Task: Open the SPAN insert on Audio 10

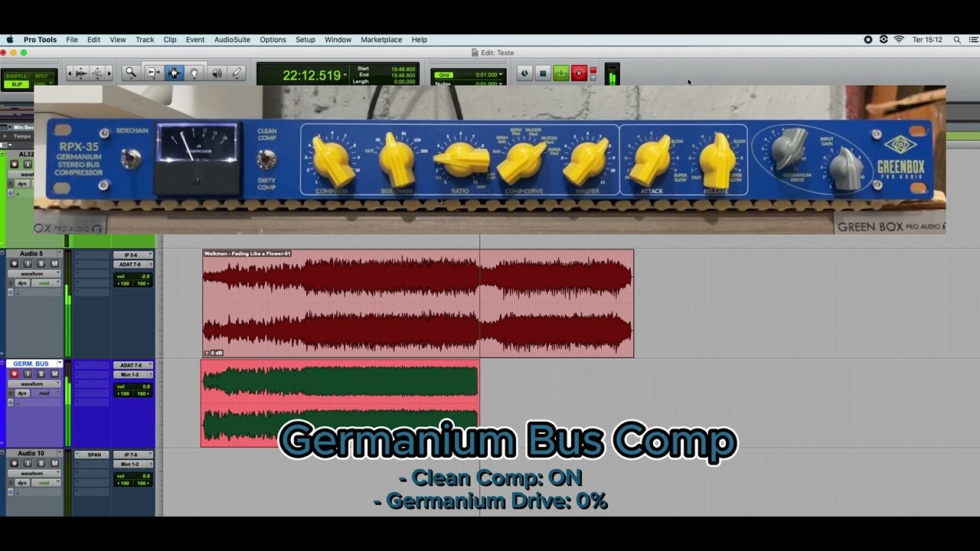Action: (x=93, y=455)
